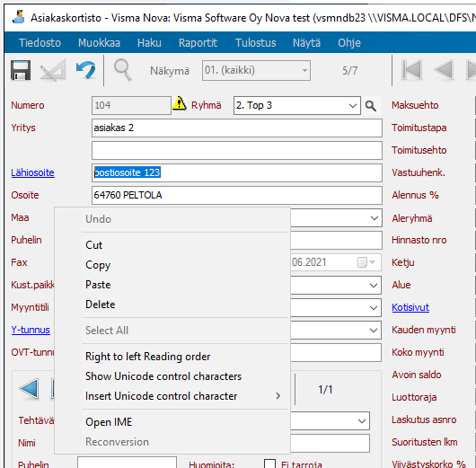
Task: Open the Ohje menu
Action: click(349, 42)
